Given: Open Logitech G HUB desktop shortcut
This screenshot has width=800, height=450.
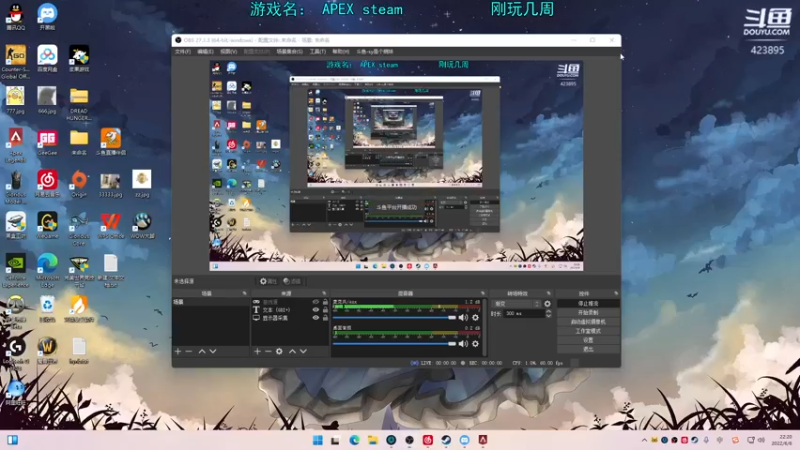Looking at the screenshot, I should (x=16, y=353).
